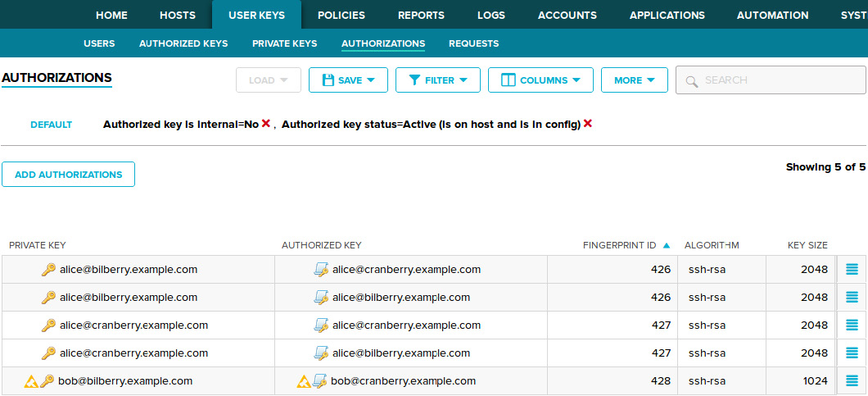
Task: Switch to the Authorizations subtab
Action: 383,43
